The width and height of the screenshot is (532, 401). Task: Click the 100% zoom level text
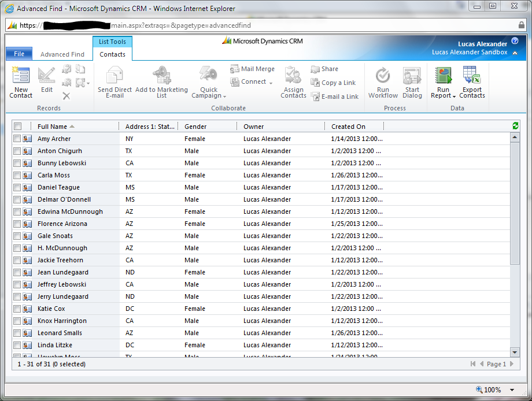pyautogui.click(x=492, y=390)
